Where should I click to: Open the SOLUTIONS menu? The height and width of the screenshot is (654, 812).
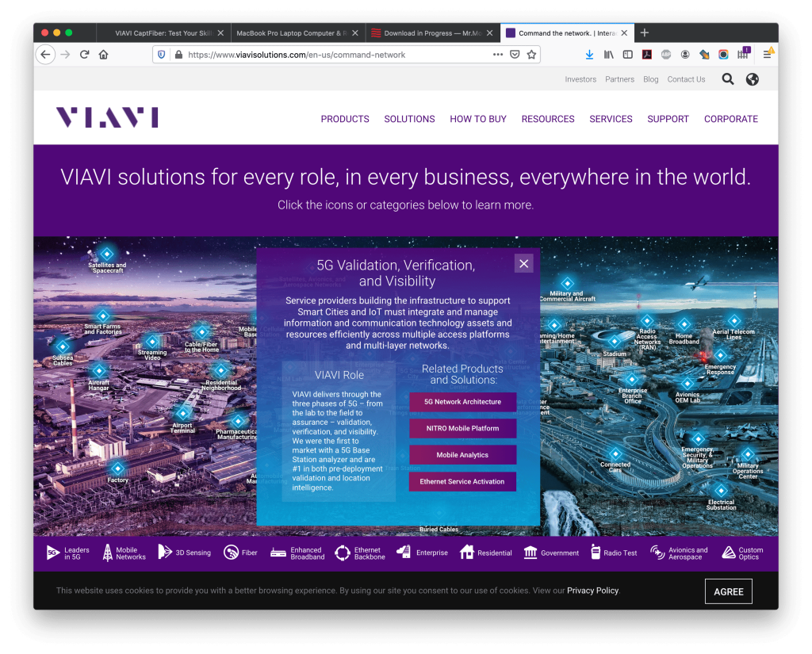click(x=410, y=119)
